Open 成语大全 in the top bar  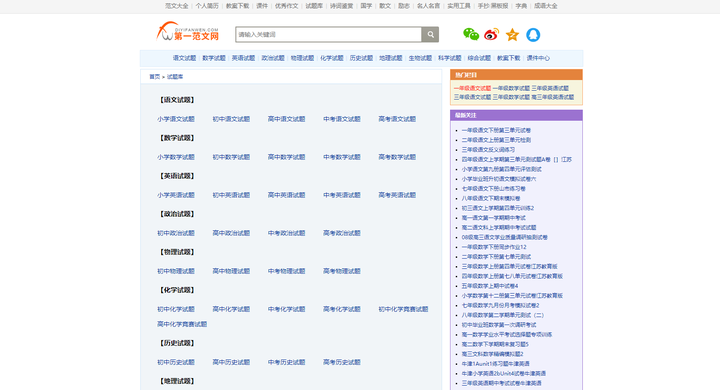[546, 6]
